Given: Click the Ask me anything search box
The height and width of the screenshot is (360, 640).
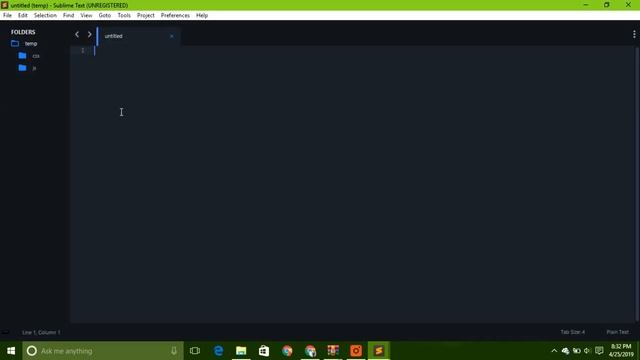Looking at the screenshot, I should pyautogui.click(x=103, y=351).
